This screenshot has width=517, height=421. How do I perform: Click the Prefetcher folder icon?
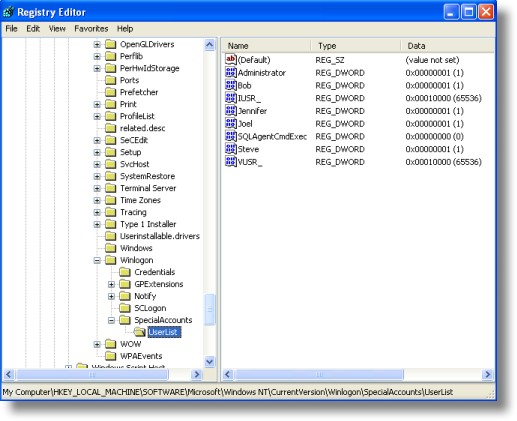coord(110,92)
